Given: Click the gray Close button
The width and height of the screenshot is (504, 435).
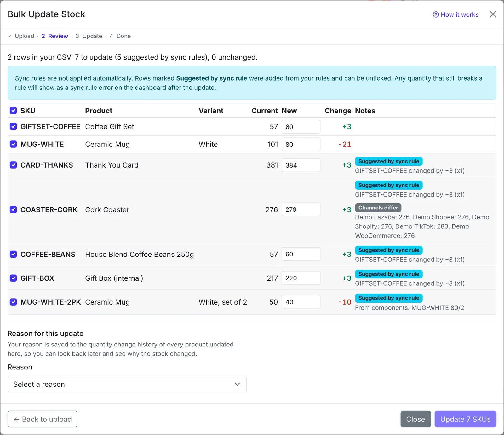Looking at the screenshot, I should [415, 419].
